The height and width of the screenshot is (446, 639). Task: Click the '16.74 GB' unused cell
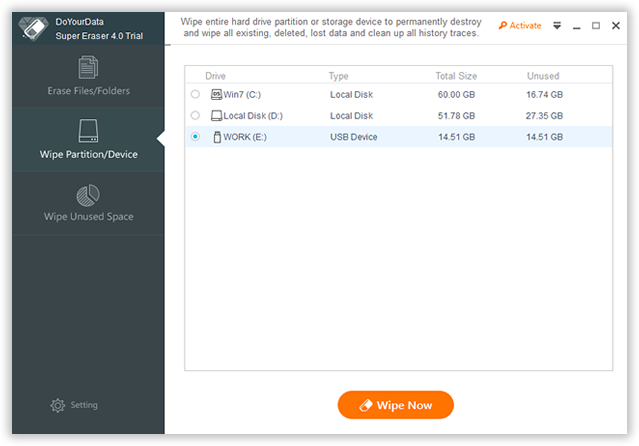(544, 95)
